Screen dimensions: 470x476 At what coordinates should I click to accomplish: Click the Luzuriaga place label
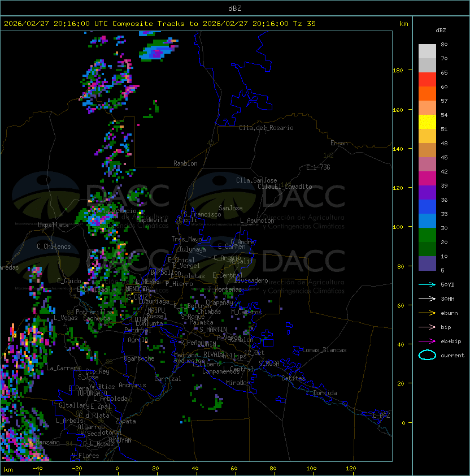tap(154, 301)
